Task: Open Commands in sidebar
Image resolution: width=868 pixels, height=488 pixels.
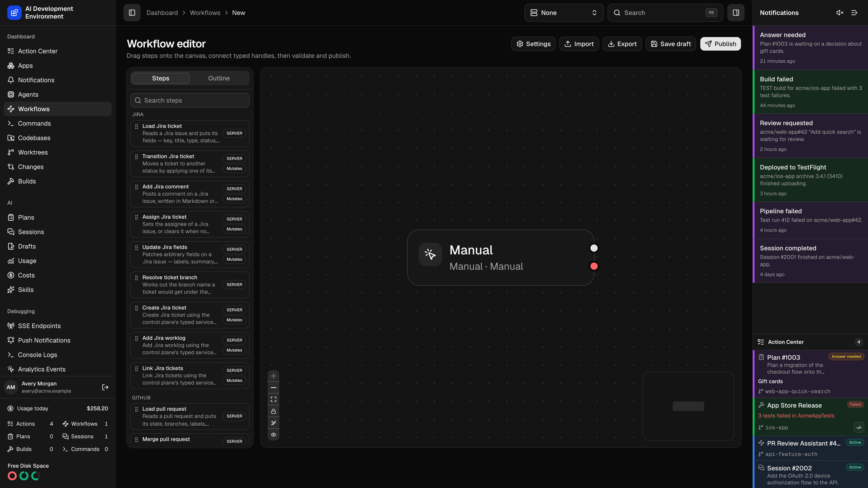Action: tap(58, 124)
